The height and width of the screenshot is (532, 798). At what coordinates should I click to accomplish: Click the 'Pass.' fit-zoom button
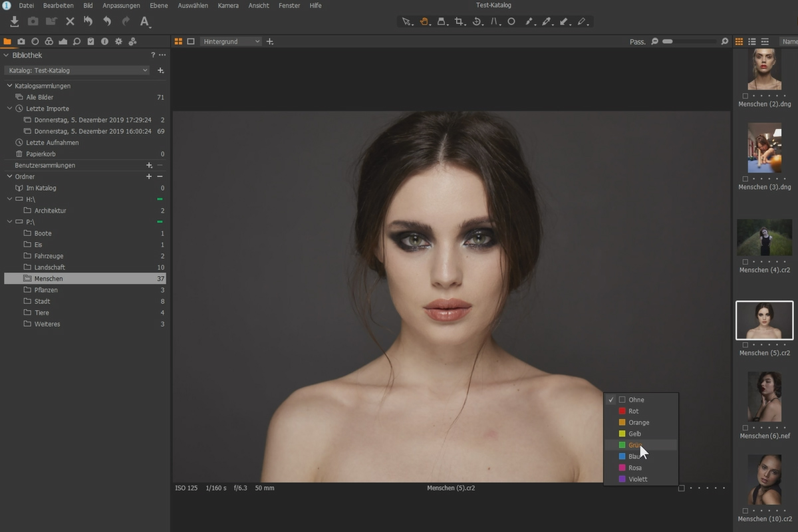637,42
